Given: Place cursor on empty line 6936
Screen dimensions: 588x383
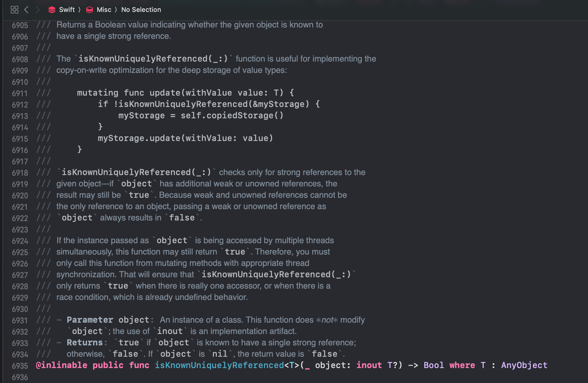Looking at the screenshot, I should pyautogui.click(x=120, y=377).
